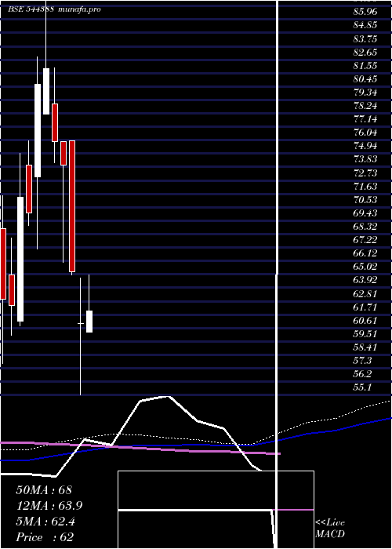
Task: Select the 83.75 price axis label
Action: (365, 38)
